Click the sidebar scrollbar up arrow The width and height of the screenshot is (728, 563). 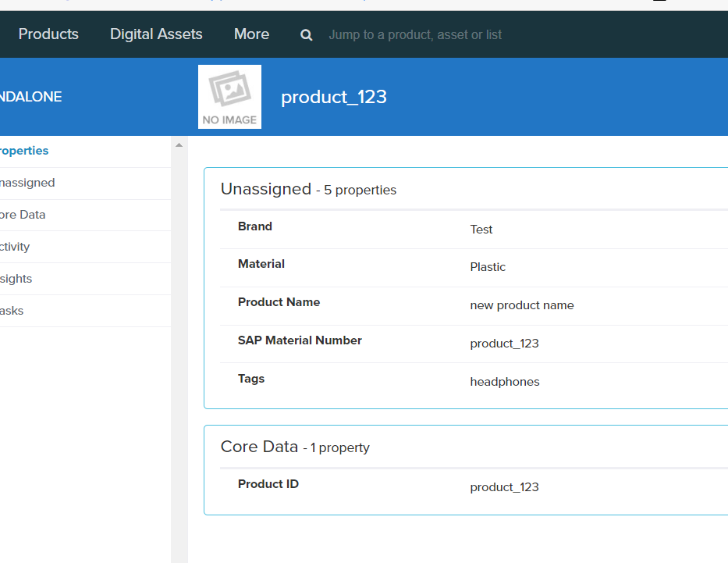179,145
